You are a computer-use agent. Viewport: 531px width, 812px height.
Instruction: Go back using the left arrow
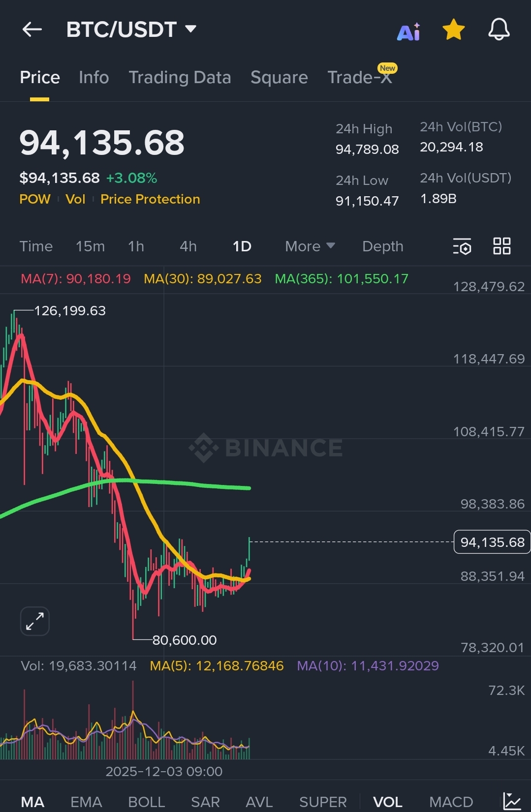pos(32,30)
